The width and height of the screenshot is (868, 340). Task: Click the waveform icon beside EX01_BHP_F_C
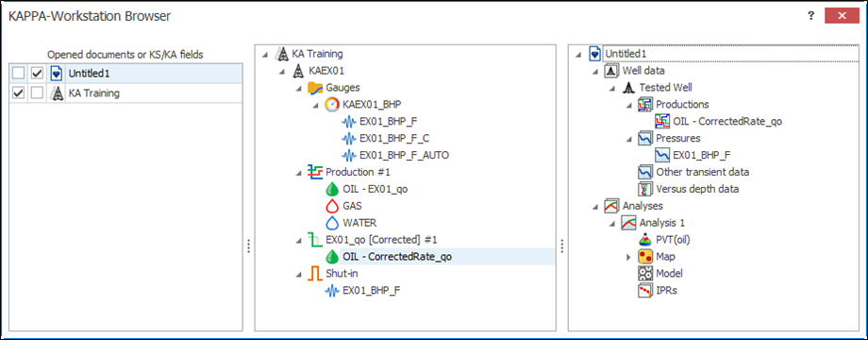pos(349,138)
